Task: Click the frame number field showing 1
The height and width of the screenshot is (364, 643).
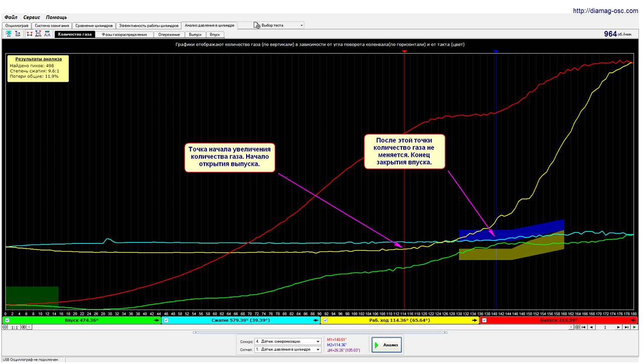Action: click(605, 327)
